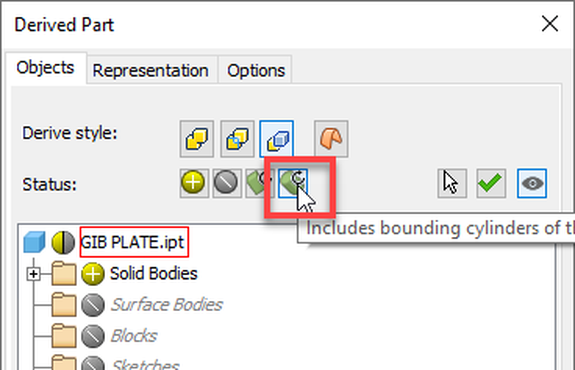Click the bounding cylinder status icon
This screenshot has height=370, width=575.
pyautogui.click(x=292, y=183)
